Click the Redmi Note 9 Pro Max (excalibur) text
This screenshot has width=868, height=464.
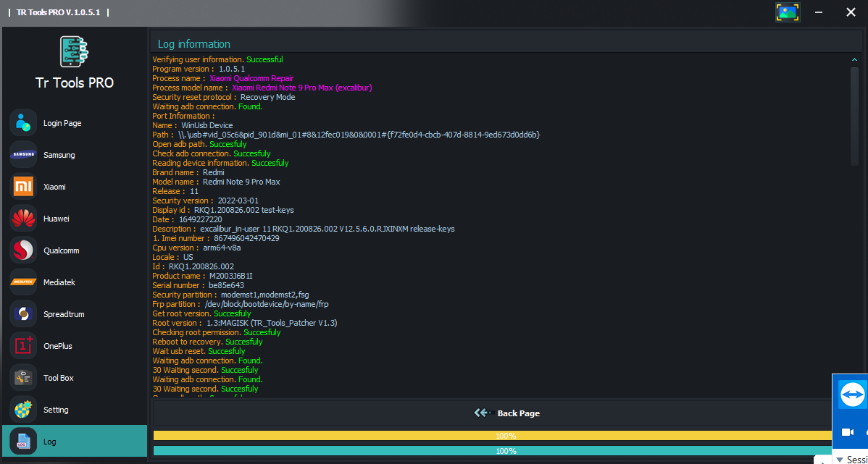pyautogui.click(x=301, y=88)
